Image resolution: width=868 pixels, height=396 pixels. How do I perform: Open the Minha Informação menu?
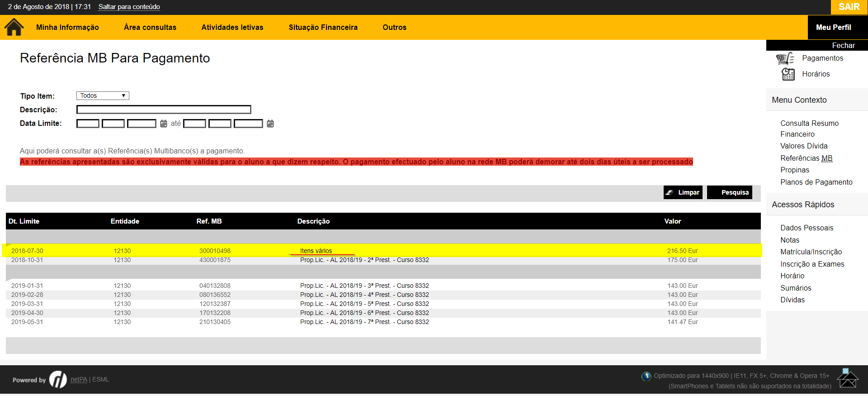coord(67,27)
